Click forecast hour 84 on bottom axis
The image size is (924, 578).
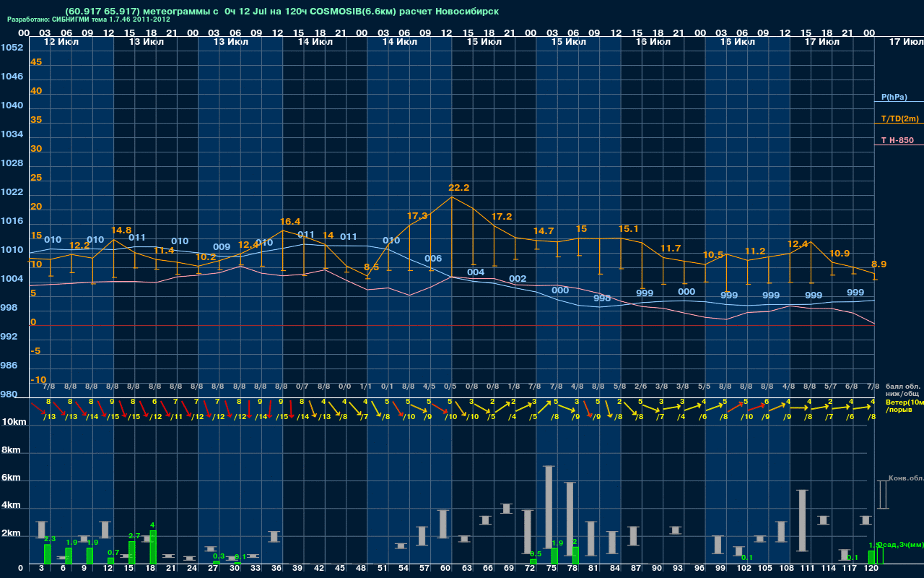(615, 569)
